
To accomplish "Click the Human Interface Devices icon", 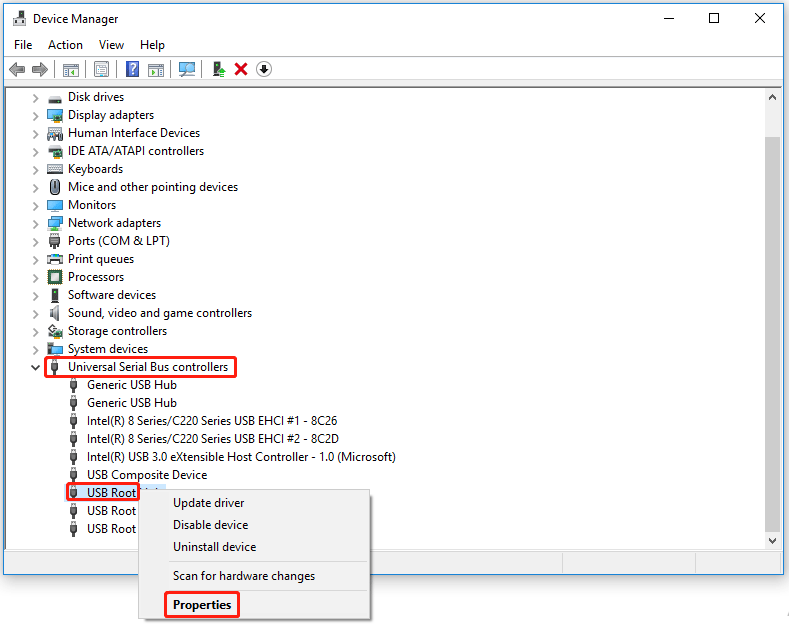I will [55, 133].
